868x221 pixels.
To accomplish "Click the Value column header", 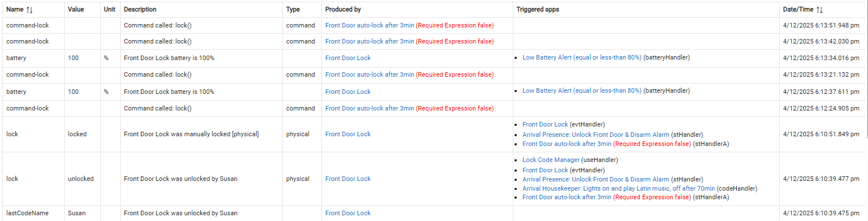I will click(76, 10).
